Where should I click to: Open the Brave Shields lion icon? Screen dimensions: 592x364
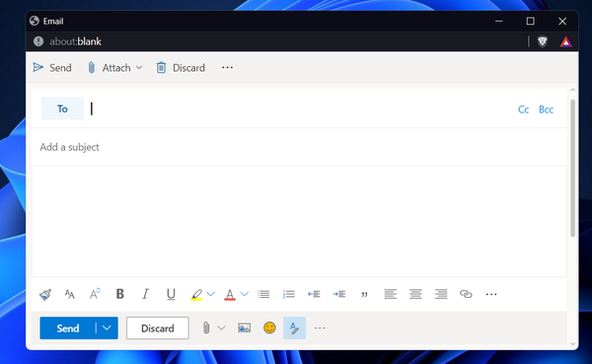(543, 41)
